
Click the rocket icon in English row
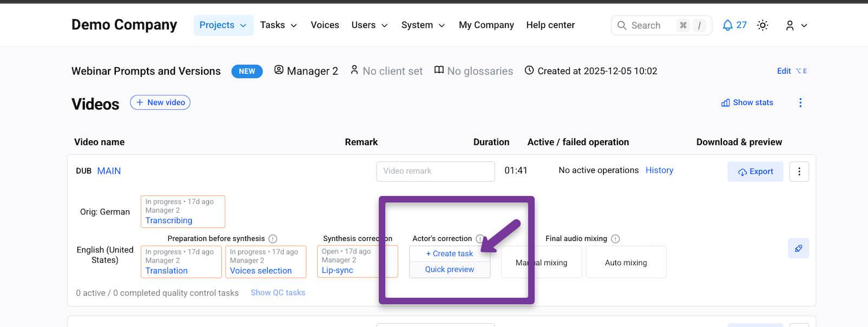[x=798, y=248]
